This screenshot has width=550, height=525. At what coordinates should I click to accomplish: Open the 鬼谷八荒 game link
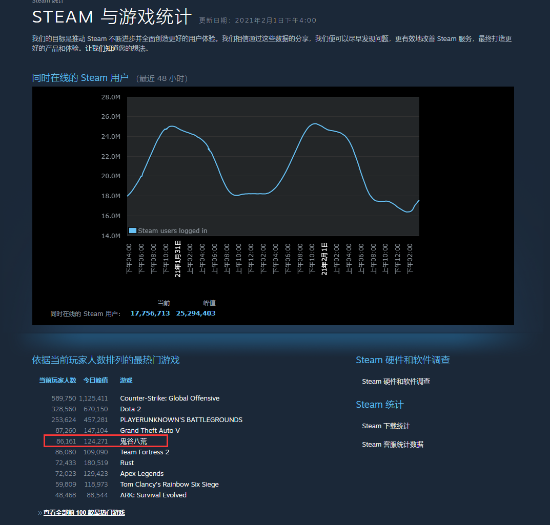pyautogui.click(x=133, y=441)
